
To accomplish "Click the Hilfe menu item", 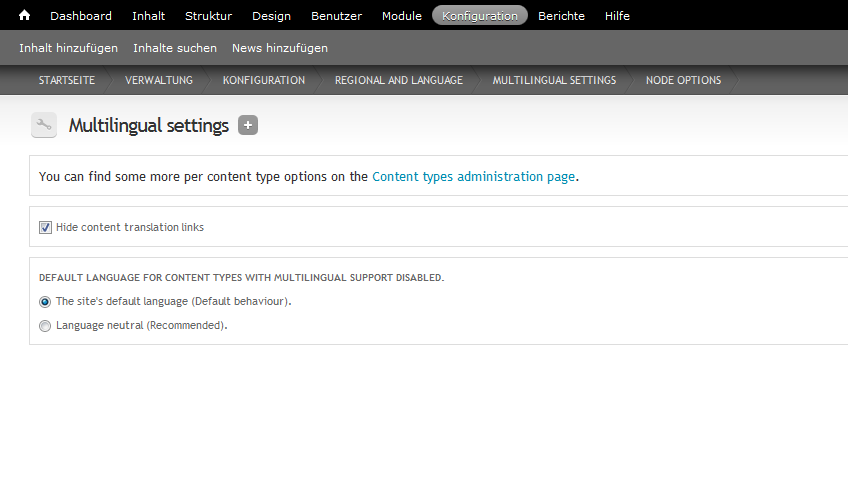I will [x=617, y=16].
